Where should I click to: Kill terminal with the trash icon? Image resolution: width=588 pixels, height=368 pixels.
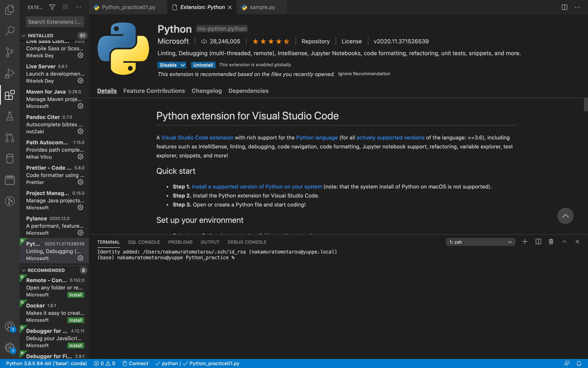click(x=551, y=242)
